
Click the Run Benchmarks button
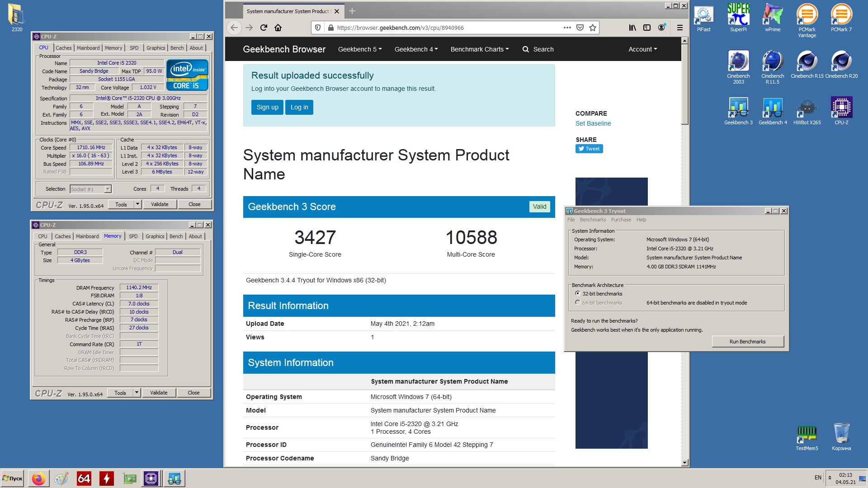[x=748, y=342]
